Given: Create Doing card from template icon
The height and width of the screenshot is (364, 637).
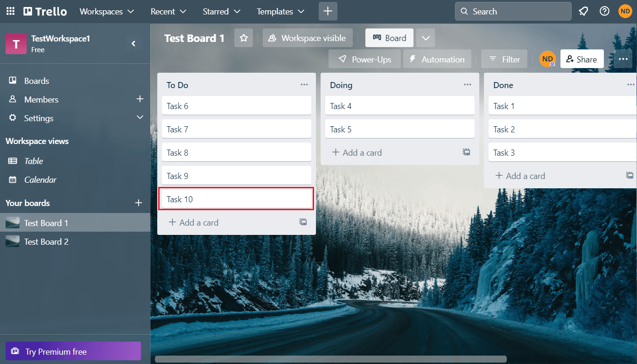Looking at the screenshot, I should [x=467, y=152].
